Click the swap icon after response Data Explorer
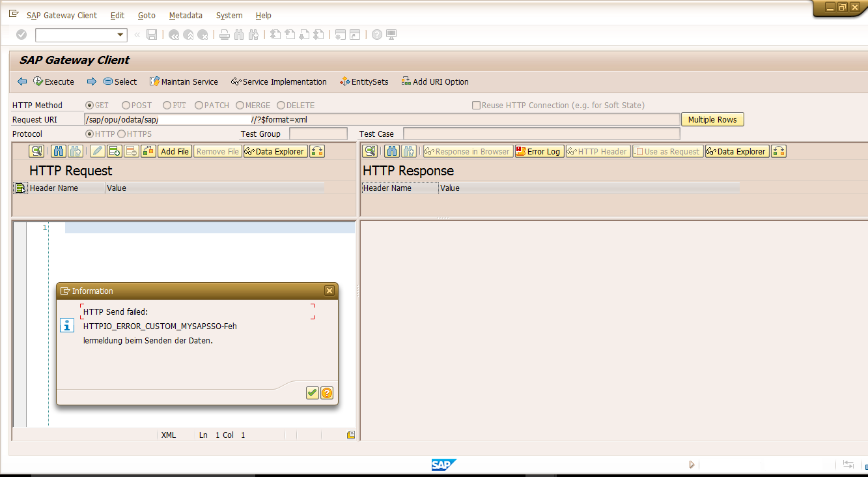 pyautogui.click(x=779, y=151)
